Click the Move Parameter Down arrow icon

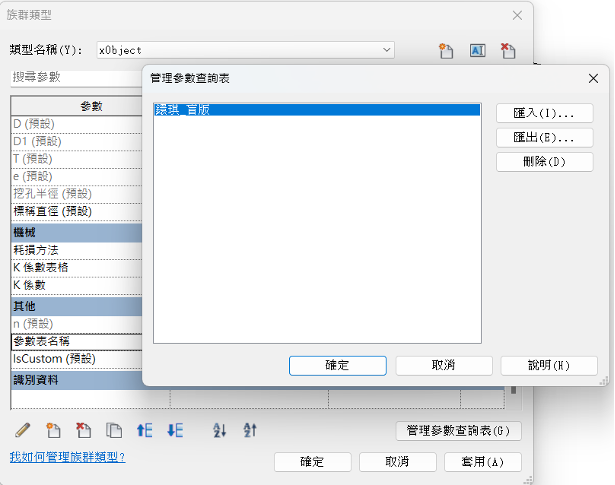(175, 430)
